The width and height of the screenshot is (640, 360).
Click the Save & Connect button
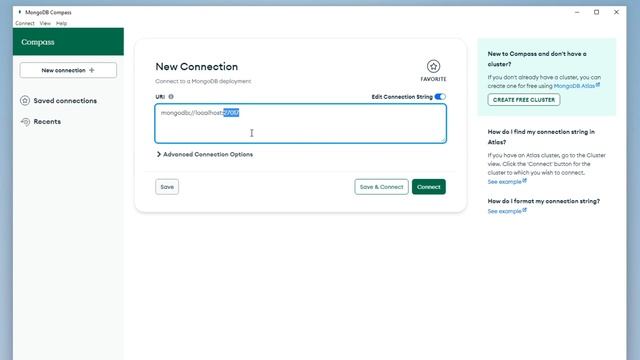tap(381, 187)
